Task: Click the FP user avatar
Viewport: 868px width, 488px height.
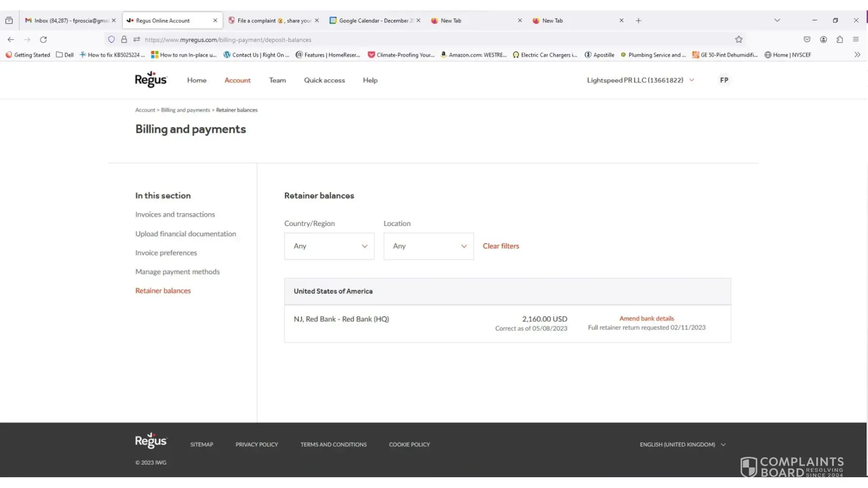Action: (723, 80)
